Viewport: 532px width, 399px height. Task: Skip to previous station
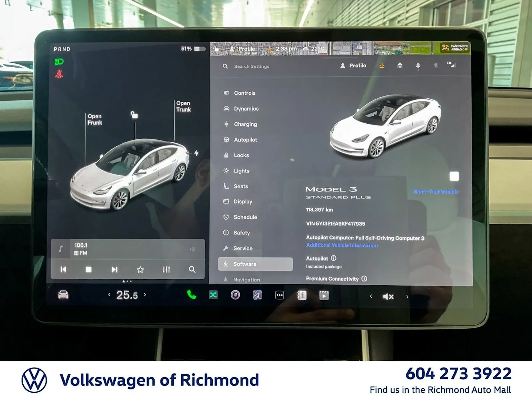pyautogui.click(x=63, y=269)
